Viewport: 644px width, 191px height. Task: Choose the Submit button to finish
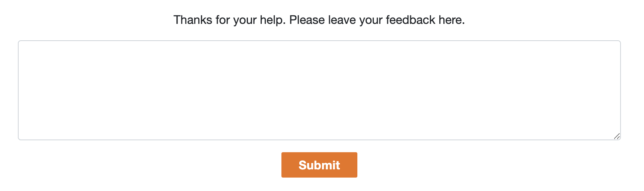coord(319,165)
